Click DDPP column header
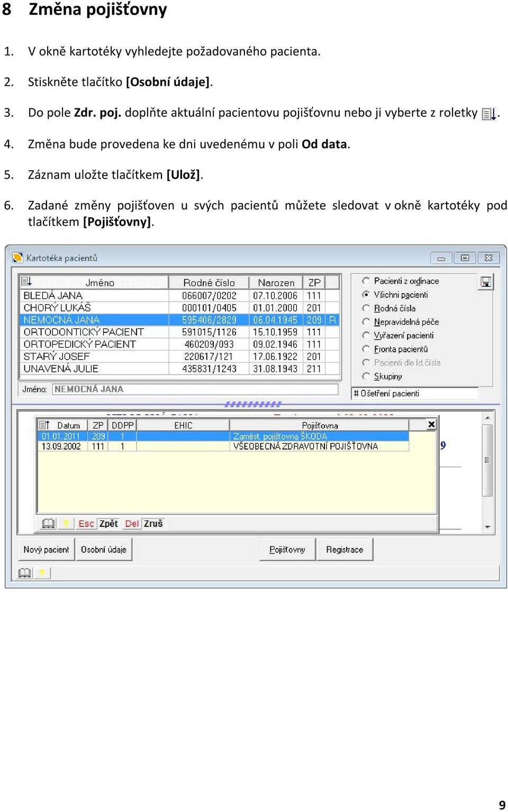This screenshot has height=812, width=508. (x=122, y=425)
